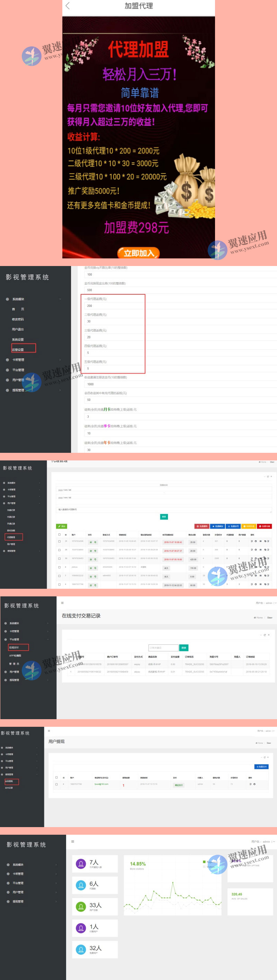Tick the checkbox for agent row ID 29

pyautogui.click(x=59, y=541)
